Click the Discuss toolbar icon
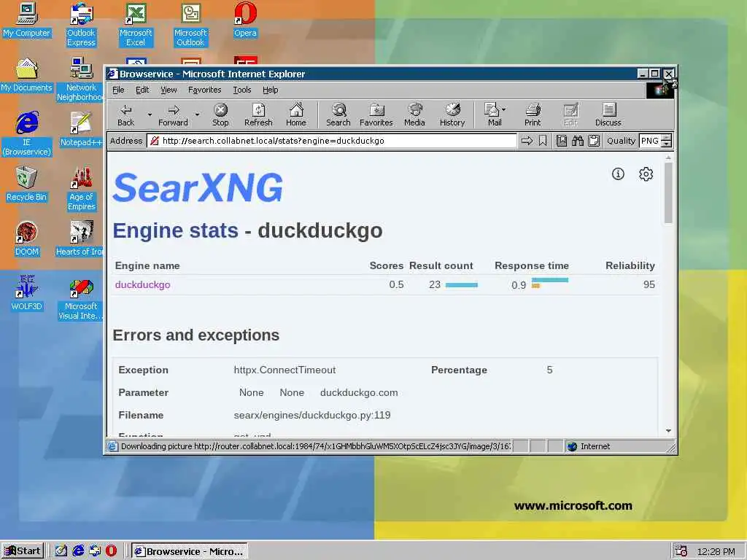 (608, 115)
